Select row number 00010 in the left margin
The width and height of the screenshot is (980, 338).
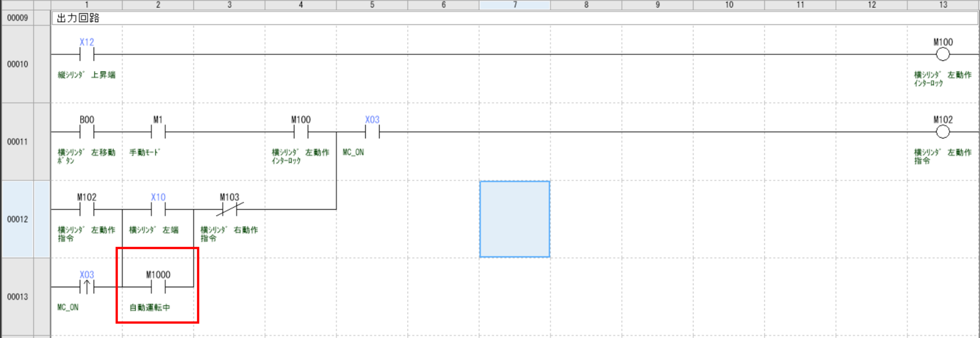point(18,64)
